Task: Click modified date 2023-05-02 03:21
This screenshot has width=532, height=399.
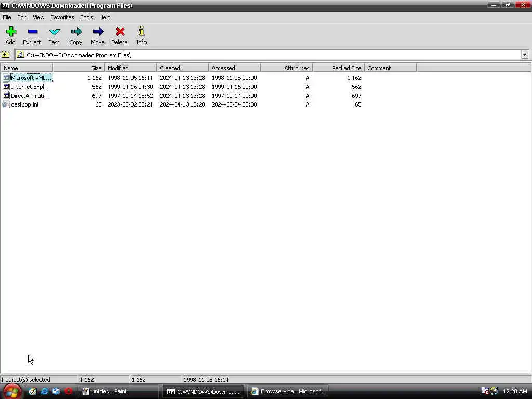Action: coord(130,104)
